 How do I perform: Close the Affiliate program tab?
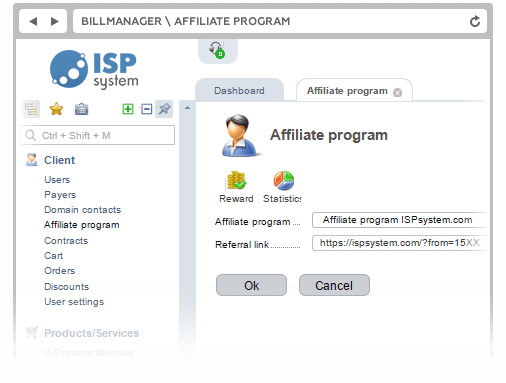click(x=397, y=92)
